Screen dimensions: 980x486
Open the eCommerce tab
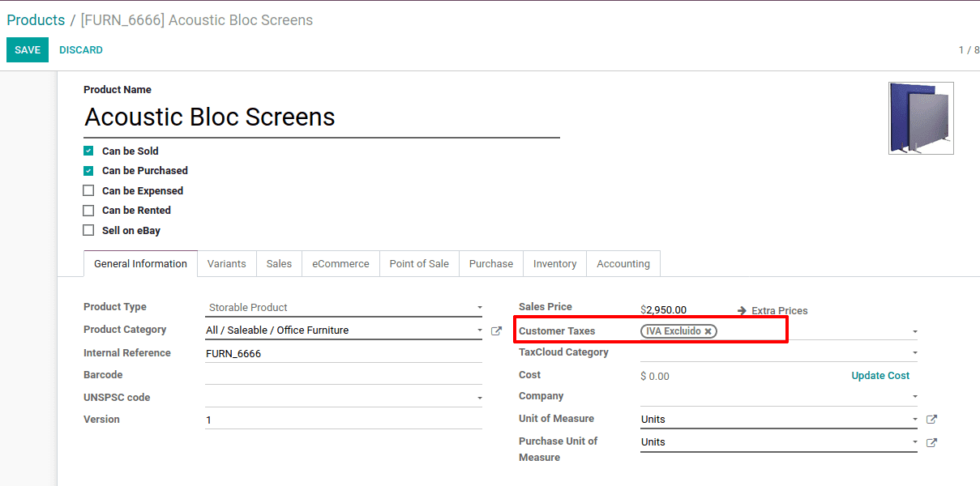click(x=340, y=264)
